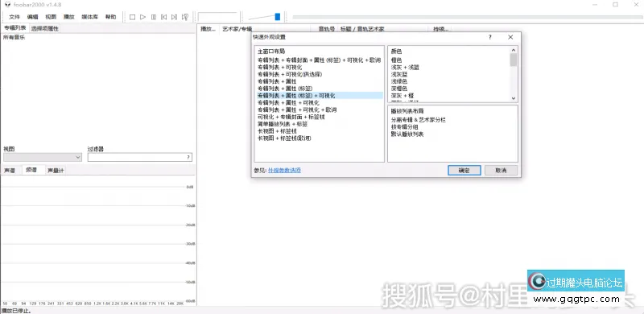Click the playback seek bar
Screen dimensions: 644x314
point(467,17)
